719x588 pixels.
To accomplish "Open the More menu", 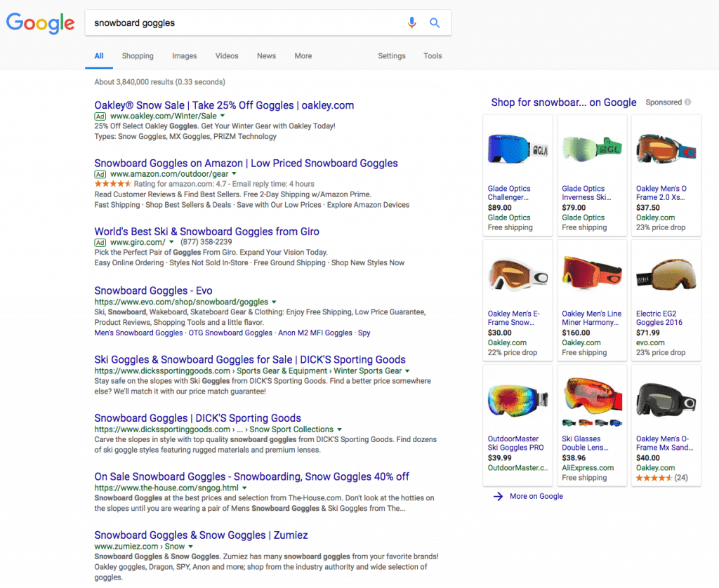I will pos(303,56).
